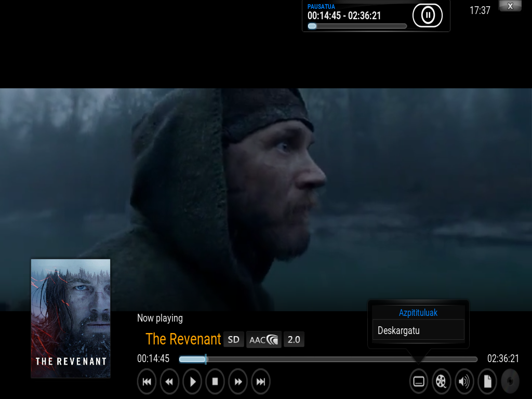Open audio settings speaker icon
The image size is (532, 399).
click(464, 382)
